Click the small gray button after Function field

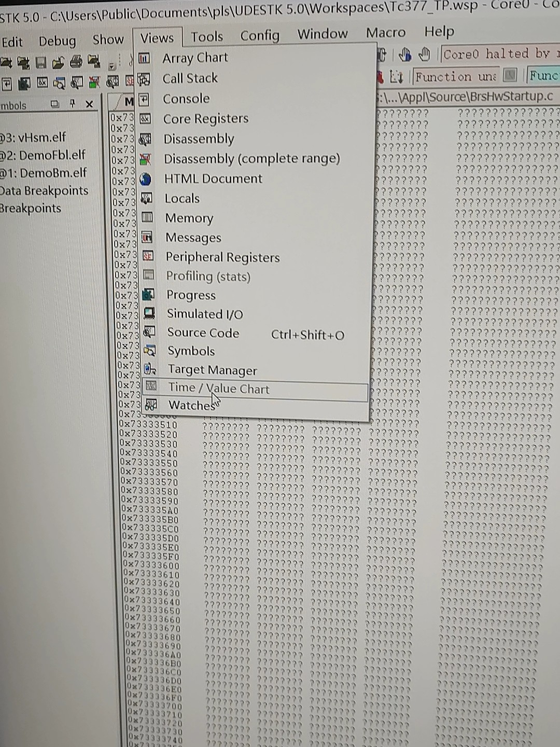(510, 76)
